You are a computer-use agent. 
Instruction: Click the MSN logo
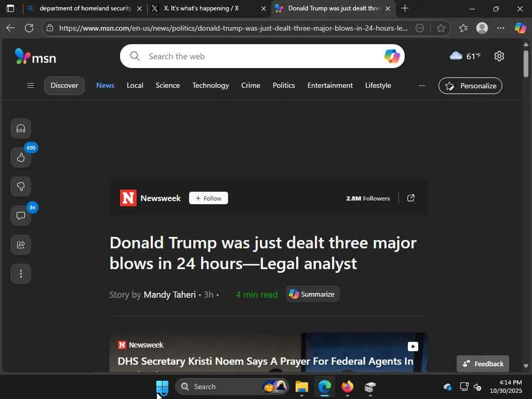(35, 57)
